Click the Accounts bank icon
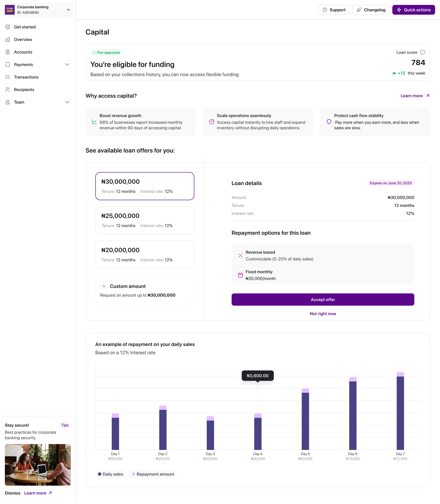440x504 pixels. click(8, 52)
